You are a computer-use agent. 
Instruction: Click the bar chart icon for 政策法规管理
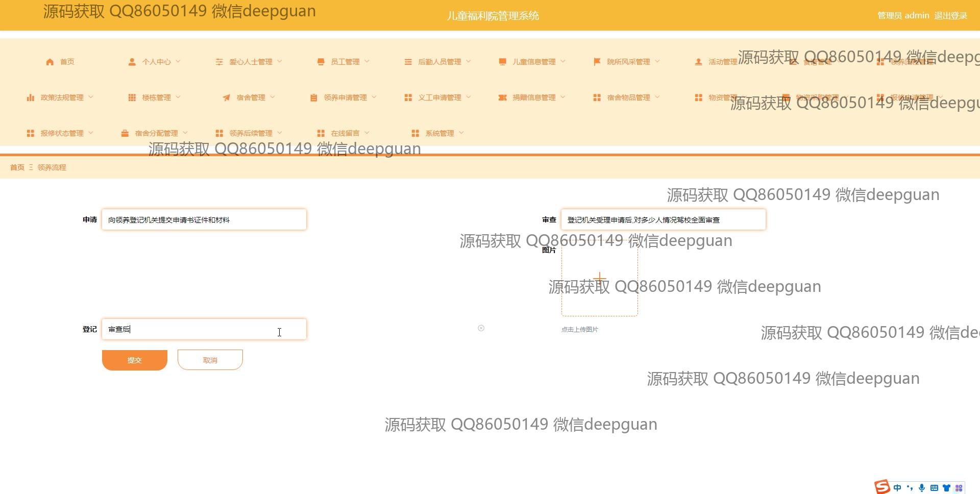pyautogui.click(x=31, y=97)
